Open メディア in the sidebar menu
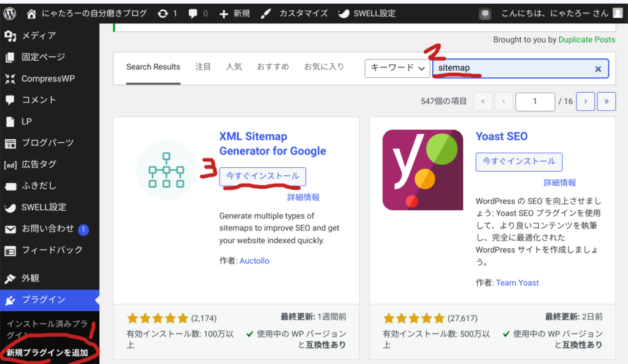 pos(39,36)
